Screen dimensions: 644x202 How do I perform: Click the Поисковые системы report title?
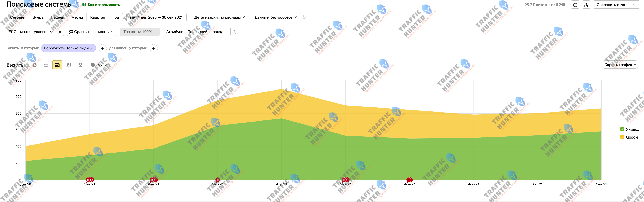point(39,4)
